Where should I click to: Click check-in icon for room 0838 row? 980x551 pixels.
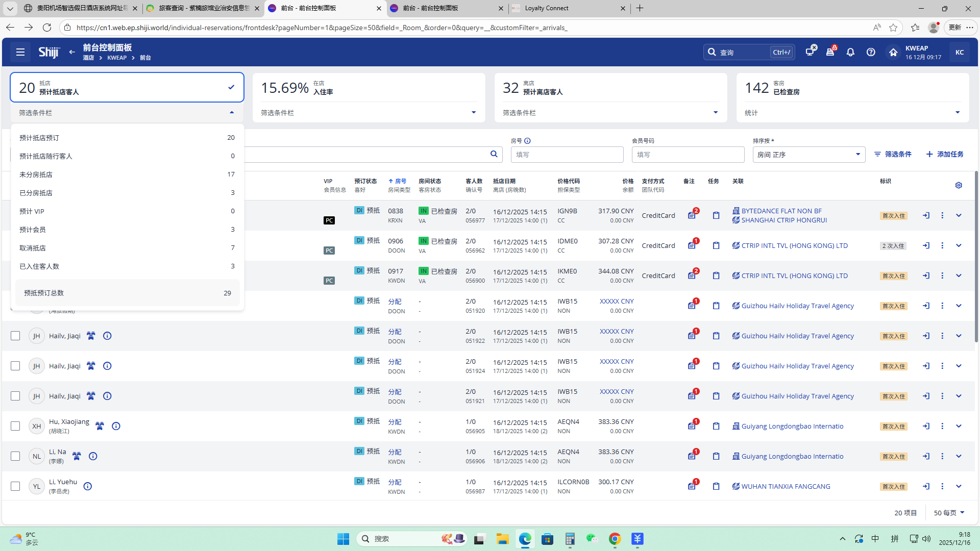tap(926, 215)
